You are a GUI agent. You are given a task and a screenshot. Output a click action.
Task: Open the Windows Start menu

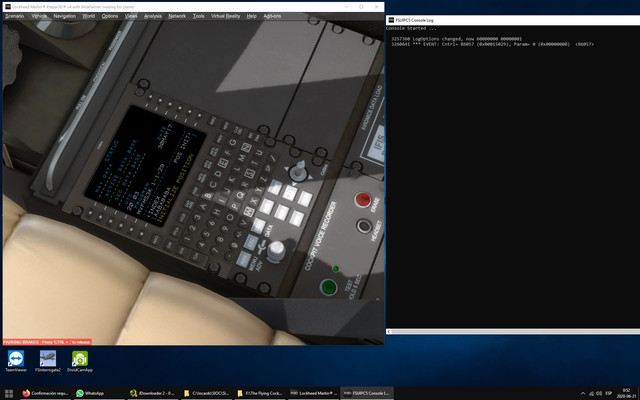(x=9, y=393)
